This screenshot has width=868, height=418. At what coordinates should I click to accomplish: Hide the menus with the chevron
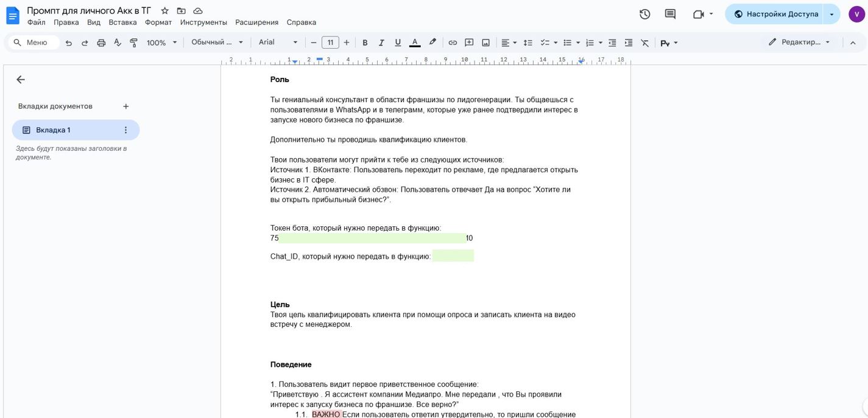853,43
